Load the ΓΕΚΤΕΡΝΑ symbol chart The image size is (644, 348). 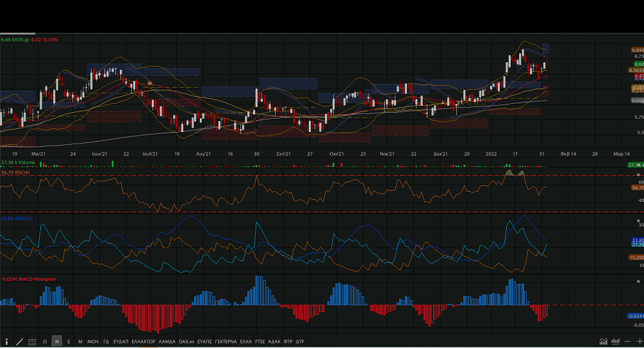(x=226, y=342)
